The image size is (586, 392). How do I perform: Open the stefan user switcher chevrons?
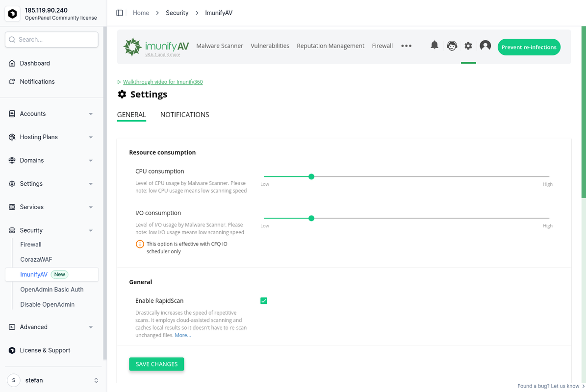[96, 380]
